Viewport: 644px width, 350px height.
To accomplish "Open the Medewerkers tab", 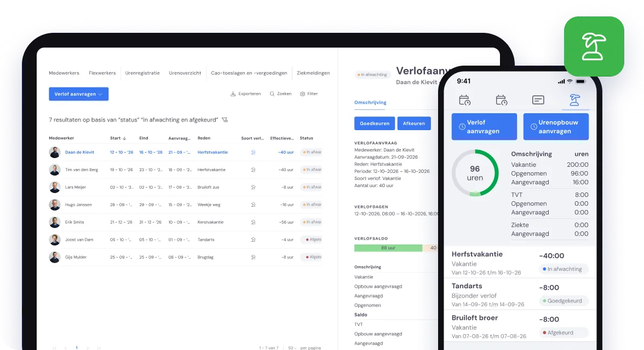I will click(x=64, y=73).
